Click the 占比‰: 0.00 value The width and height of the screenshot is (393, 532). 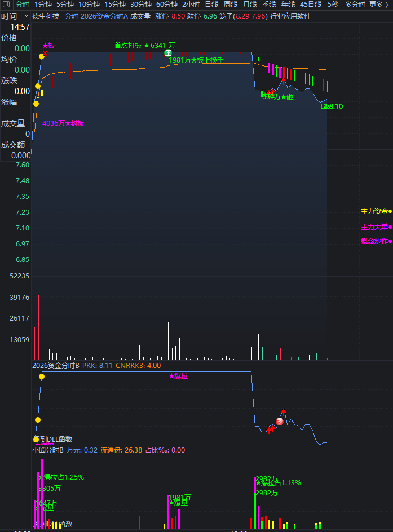(165, 450)
